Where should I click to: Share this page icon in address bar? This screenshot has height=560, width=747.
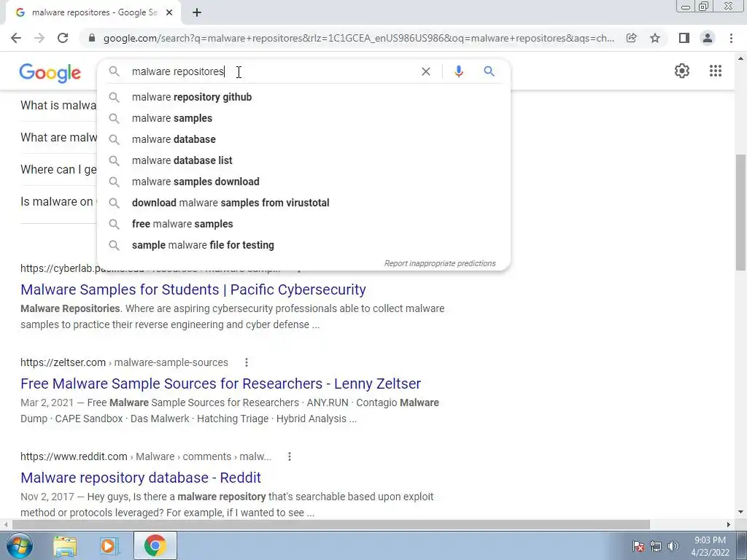tap(631, 38)
